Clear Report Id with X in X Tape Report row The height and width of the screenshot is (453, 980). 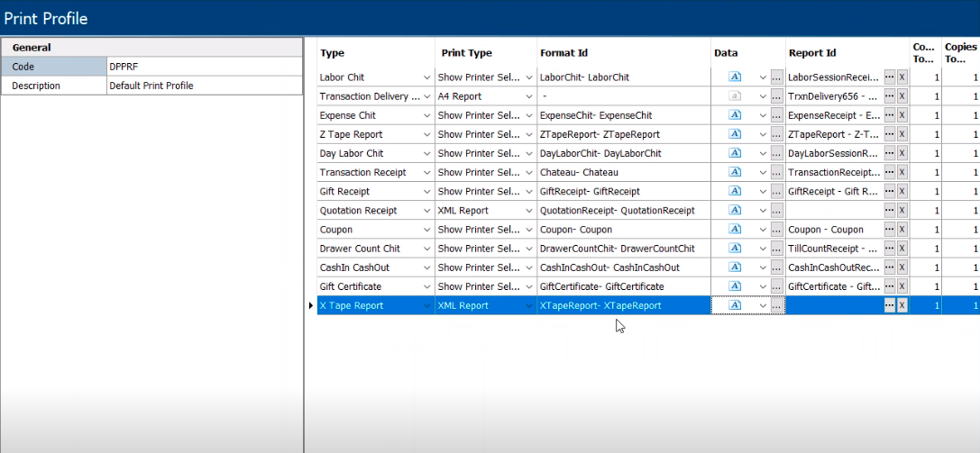point(902,305)
